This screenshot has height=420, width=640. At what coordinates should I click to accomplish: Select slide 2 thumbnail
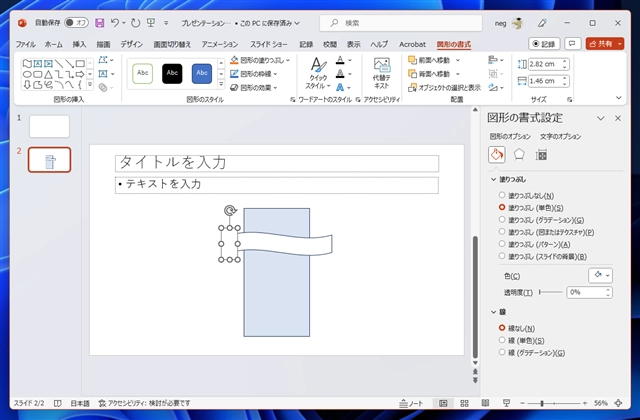(49, 160)
